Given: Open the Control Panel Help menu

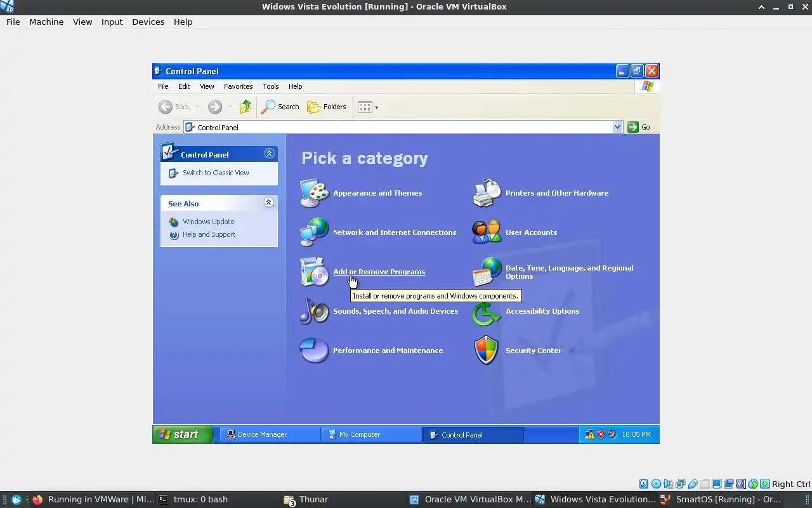Looking at the screenshot, I should [x=295, y=86].
